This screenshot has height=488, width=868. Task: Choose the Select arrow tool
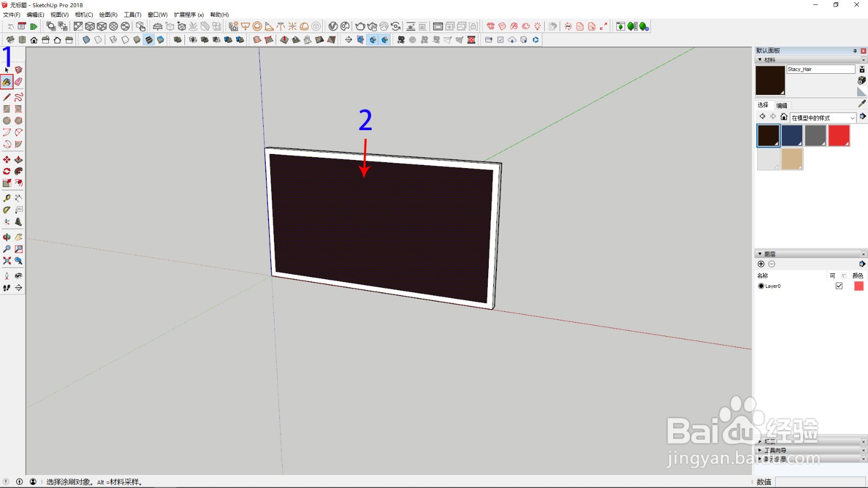tap(7, 70)
